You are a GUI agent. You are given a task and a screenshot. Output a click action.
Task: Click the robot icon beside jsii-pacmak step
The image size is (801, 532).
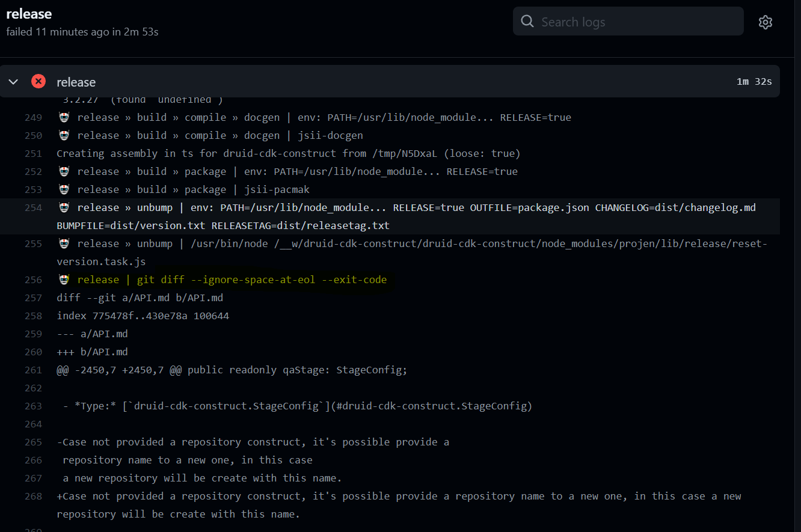pyautogui.click(x=64, y=189)
